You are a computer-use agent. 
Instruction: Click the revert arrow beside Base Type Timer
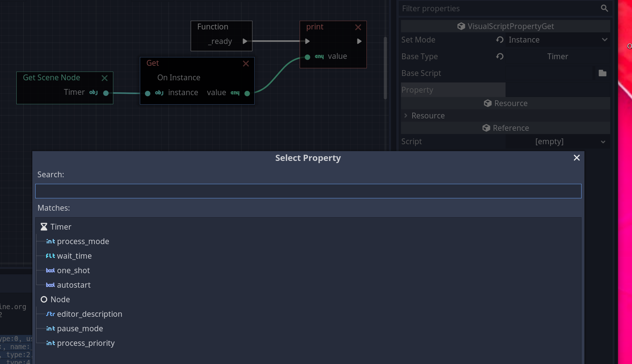[x=500, y=56]
